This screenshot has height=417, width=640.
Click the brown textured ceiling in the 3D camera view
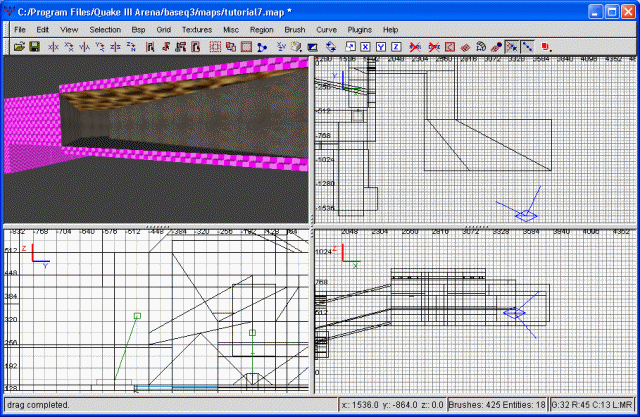click(163, 92)
